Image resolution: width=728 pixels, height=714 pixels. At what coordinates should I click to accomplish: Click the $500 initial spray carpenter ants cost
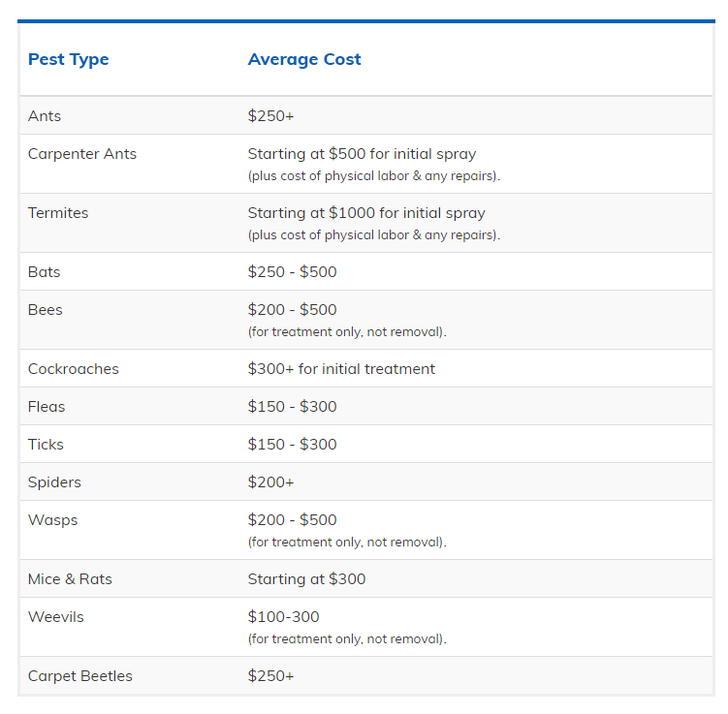[x=362, y=154]
